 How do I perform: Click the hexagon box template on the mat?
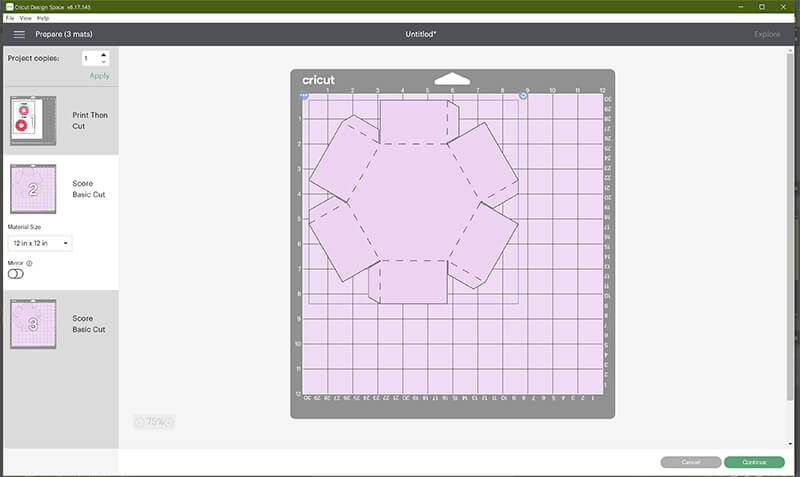pyautogui.click(x=414, y=202)
